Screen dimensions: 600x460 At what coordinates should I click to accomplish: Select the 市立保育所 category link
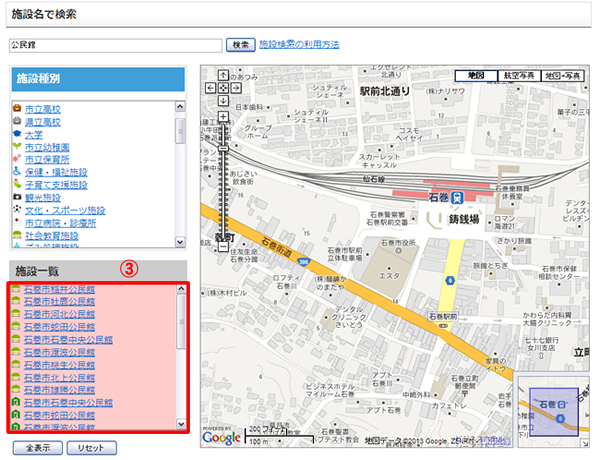pyautogui.click(x=47, y=160)
